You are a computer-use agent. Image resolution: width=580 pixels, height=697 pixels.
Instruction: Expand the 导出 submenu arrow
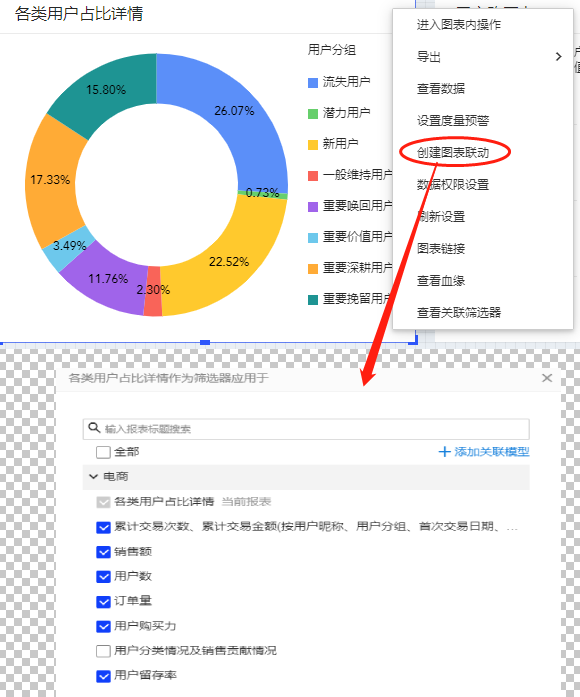pos(559,56)
